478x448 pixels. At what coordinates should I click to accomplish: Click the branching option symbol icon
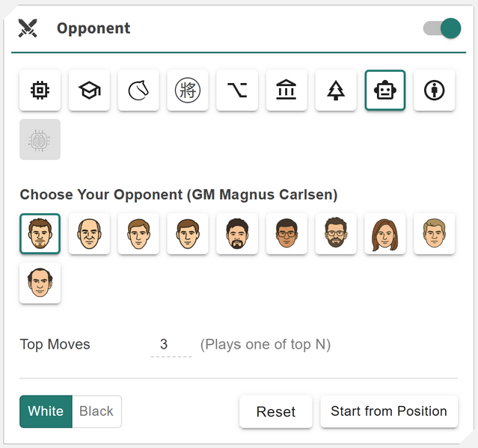237,90
